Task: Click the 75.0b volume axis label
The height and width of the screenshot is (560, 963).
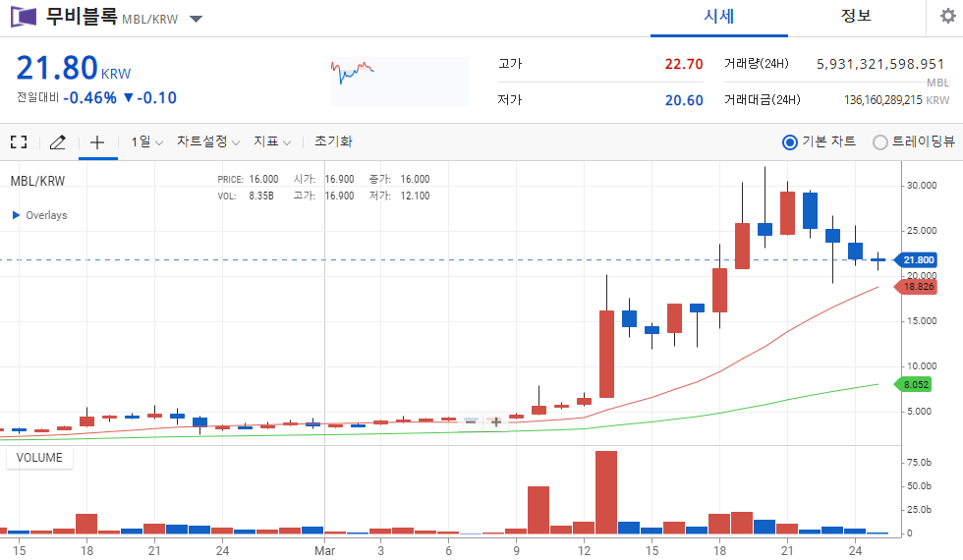Action: [x=920, y=463]
